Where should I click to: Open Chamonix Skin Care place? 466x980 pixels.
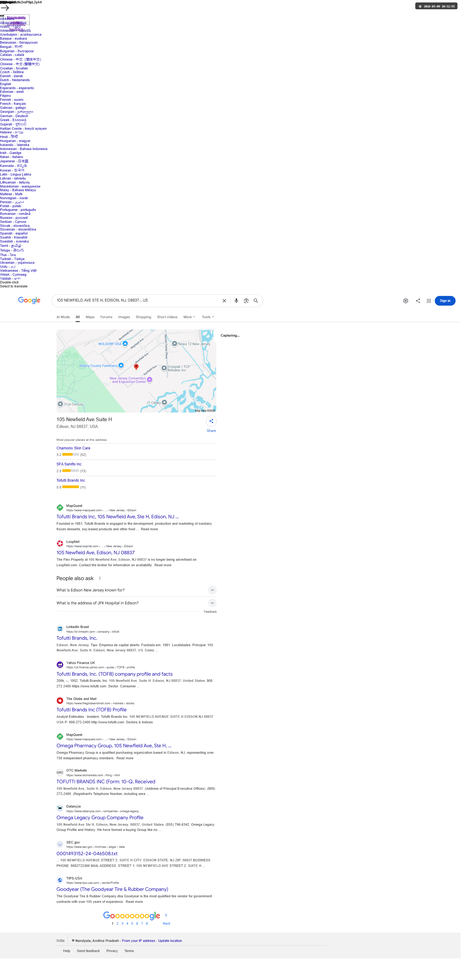point(73,448)
